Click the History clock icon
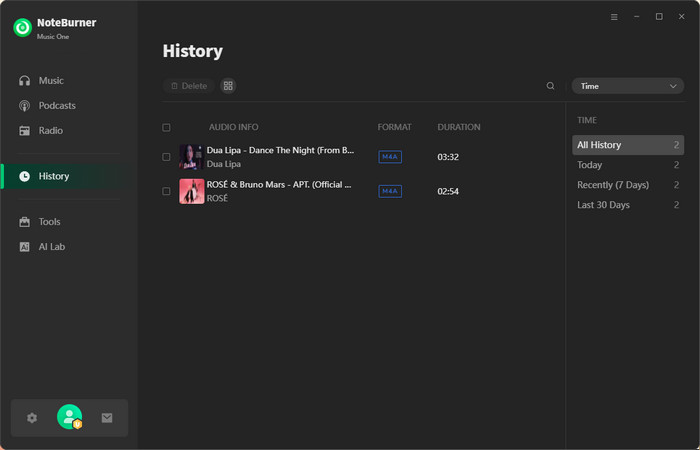This screenshot has height=450, width=700. click(25, 176)
